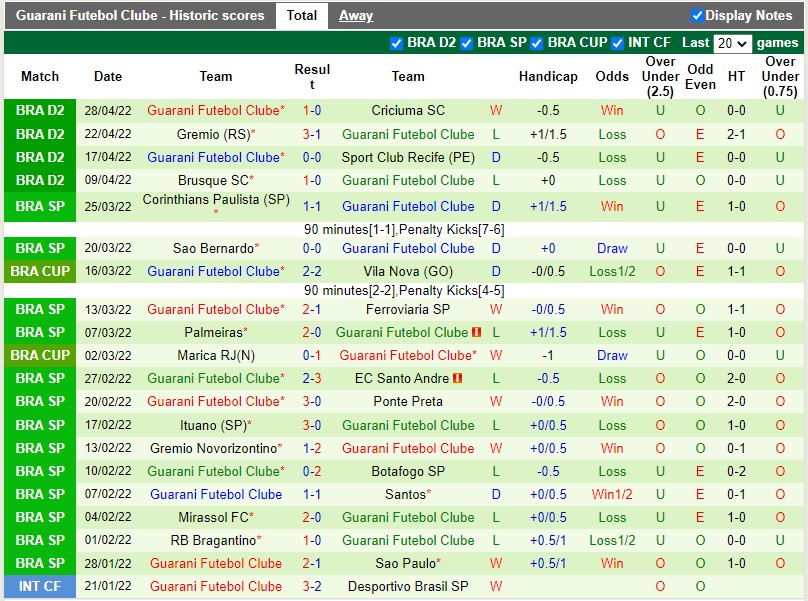Click the Over Under (2.5) column header
The width and height of the screenshot is (808, 601).
[x=660, y=76]
